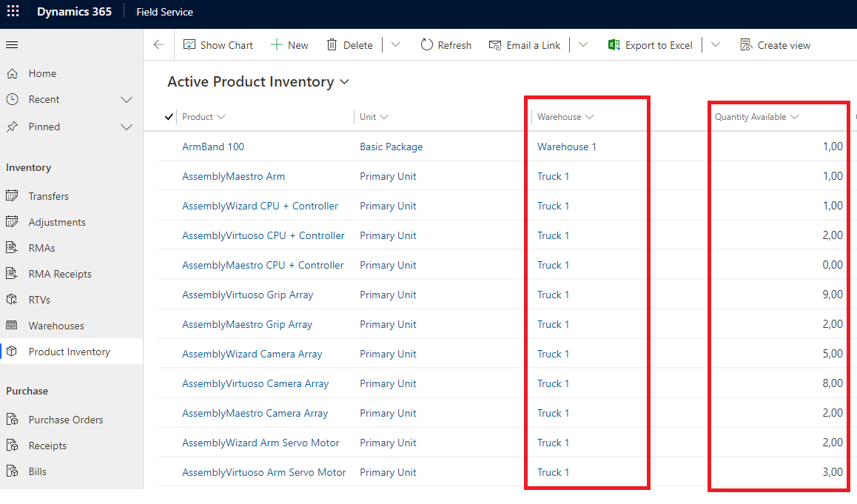Viewport: 857px width, 504px height.
Task: Click the Export to Excel icon
Action: 614,45
